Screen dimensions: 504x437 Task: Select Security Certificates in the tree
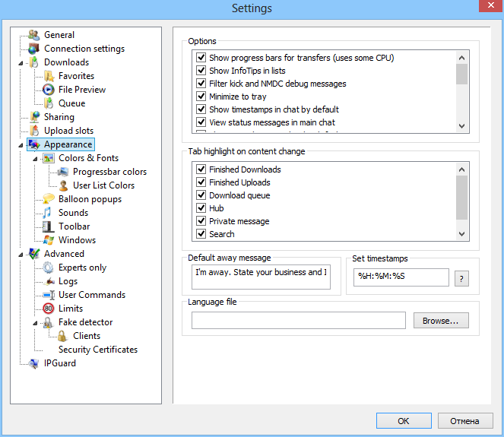point(98,350)
